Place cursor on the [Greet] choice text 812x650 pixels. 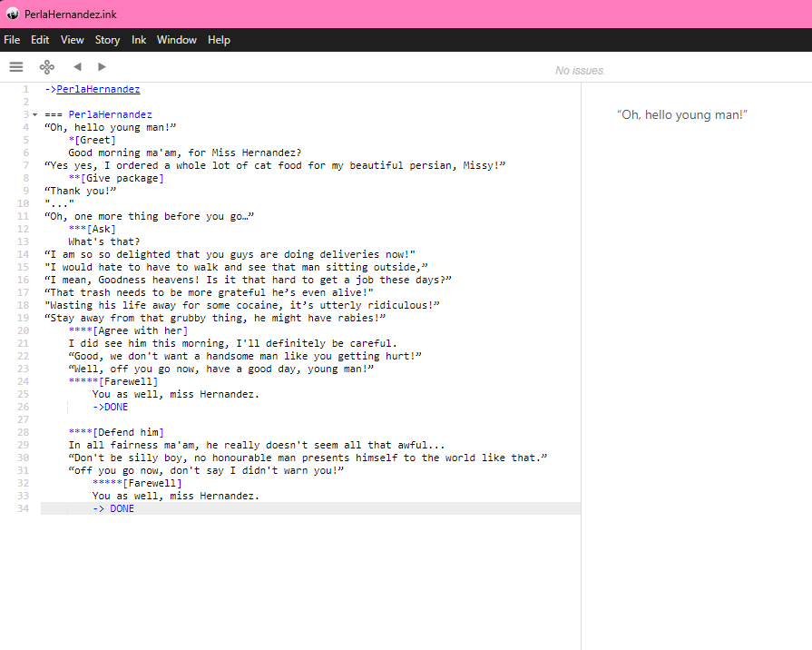tap(95, 141)
